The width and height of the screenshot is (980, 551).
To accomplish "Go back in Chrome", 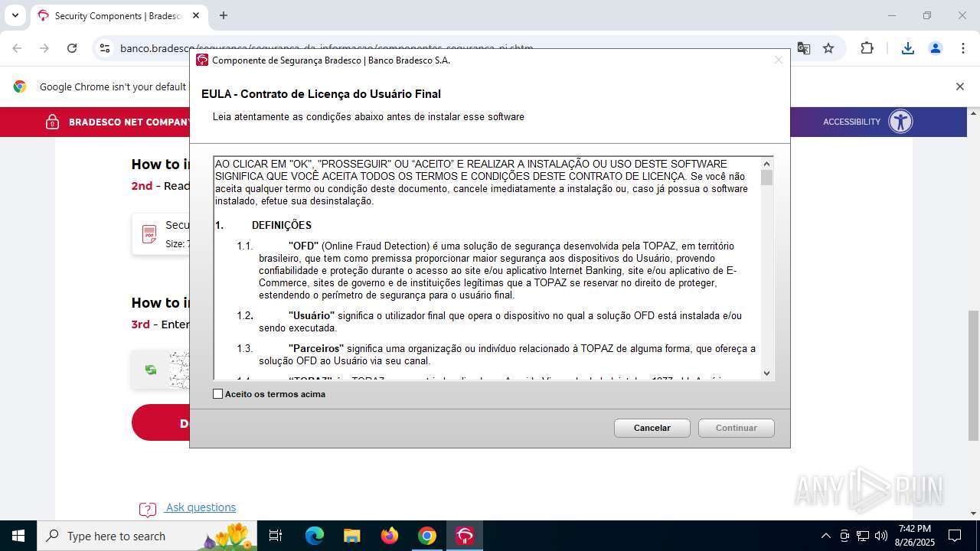I will [x=17, y=48].
